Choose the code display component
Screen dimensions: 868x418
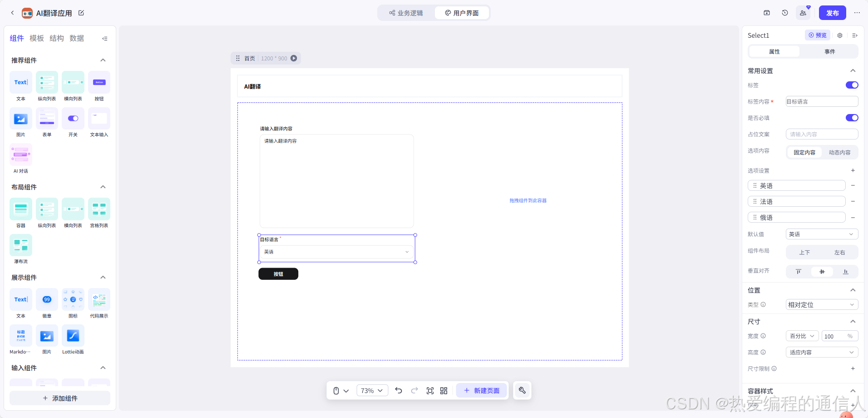click(x=99, y=299)
